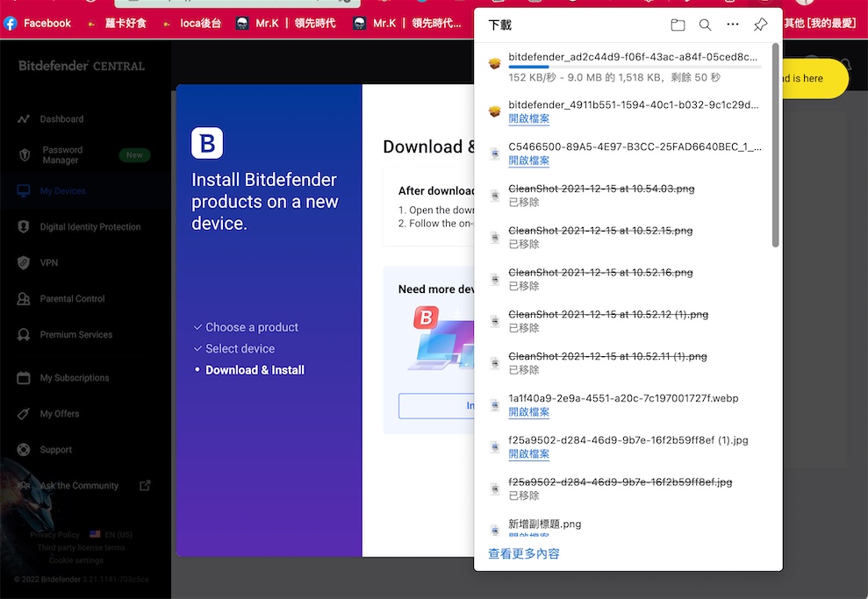Click package icon of bitdefender_4911b551 download
The image size is (868, 599).
[494, 111]
